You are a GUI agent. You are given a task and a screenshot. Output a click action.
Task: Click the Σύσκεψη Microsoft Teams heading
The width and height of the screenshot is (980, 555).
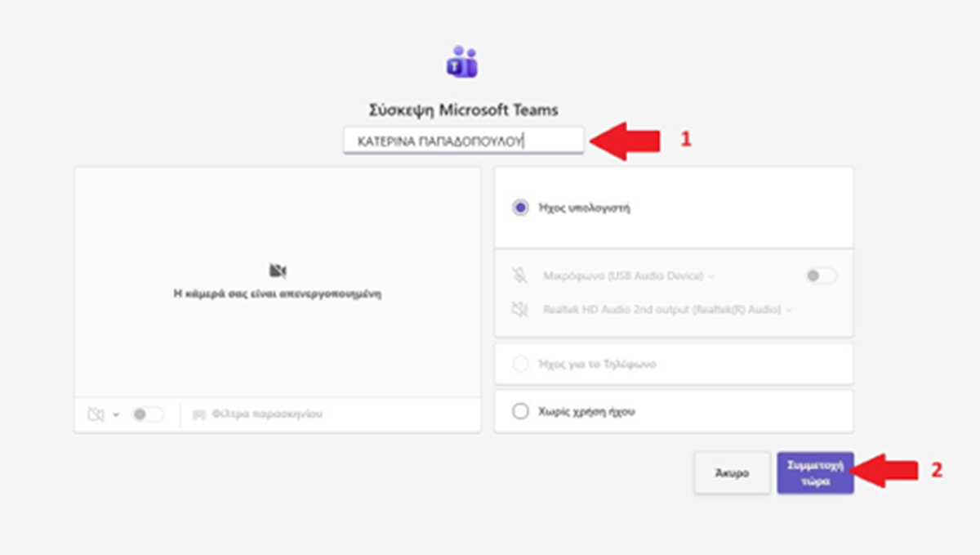pyautogui.click(x=462, y=110)
